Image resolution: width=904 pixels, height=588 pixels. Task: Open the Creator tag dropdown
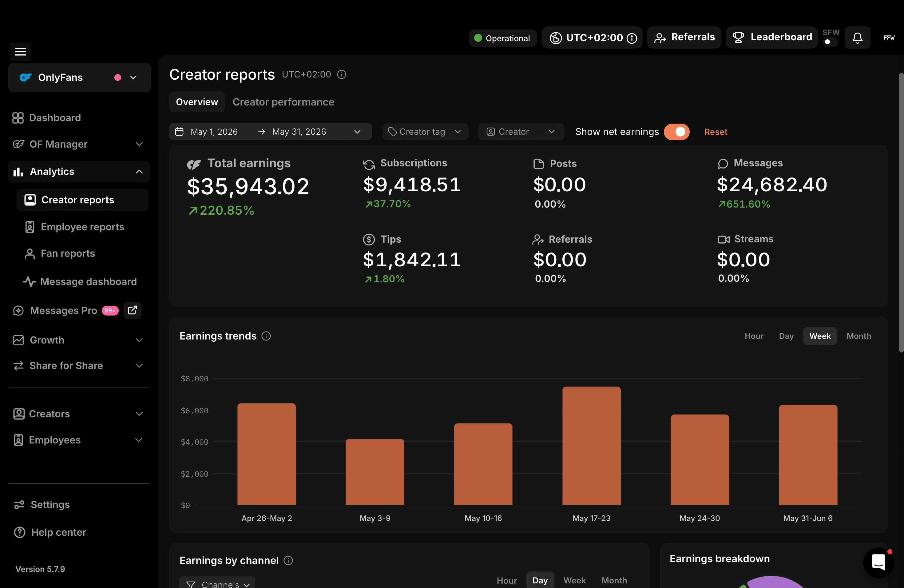(x=425, y=132)
